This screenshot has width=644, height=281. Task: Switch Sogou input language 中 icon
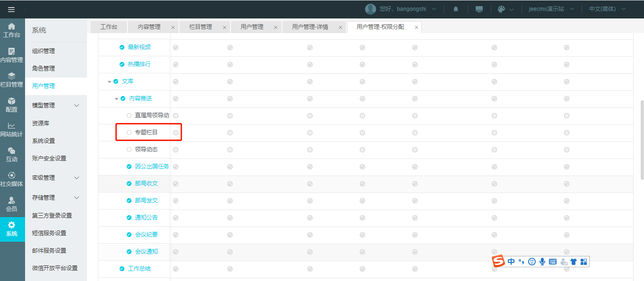(512, 262)
